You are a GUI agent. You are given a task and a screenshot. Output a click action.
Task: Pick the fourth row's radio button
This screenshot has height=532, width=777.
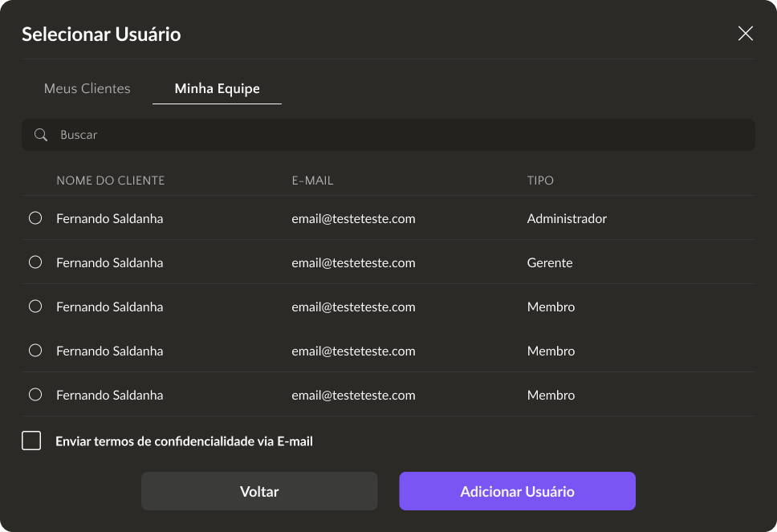pos(35,351)
